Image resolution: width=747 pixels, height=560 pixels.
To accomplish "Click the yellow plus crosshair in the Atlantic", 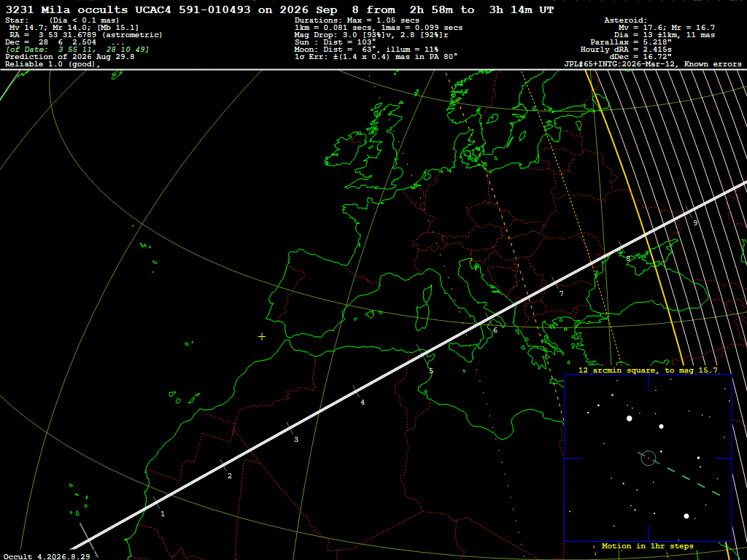I will pyautogui.click(x=262, y=337).
